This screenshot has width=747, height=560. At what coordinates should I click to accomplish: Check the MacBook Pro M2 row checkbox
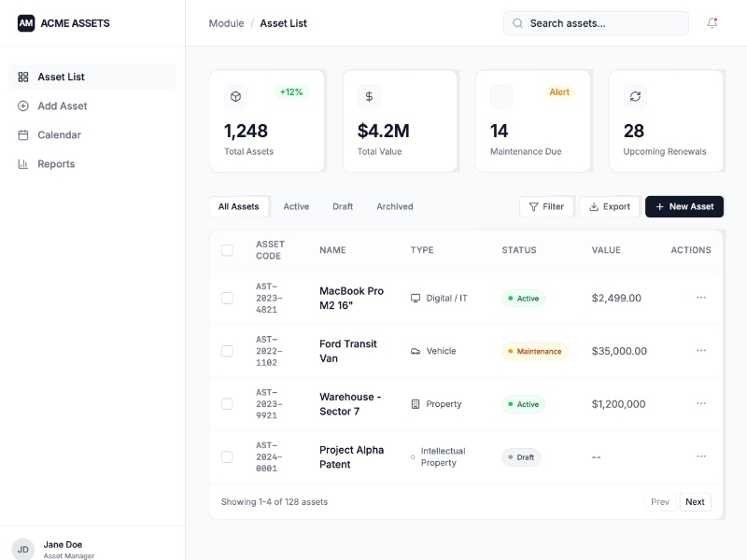tap(227, 299)
